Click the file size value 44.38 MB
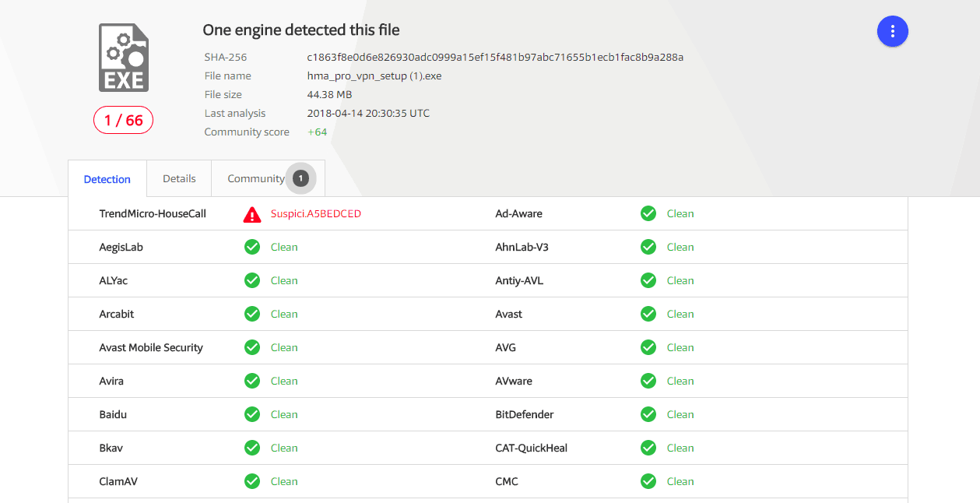The height and width of the screenshot is (503, 980). point(329,94)
